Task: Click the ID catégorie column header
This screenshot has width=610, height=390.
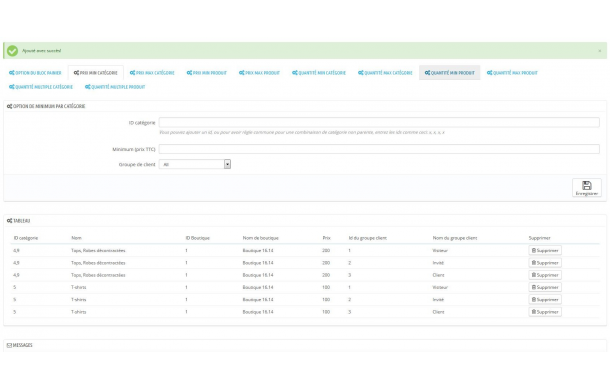Action: [26, 238]
